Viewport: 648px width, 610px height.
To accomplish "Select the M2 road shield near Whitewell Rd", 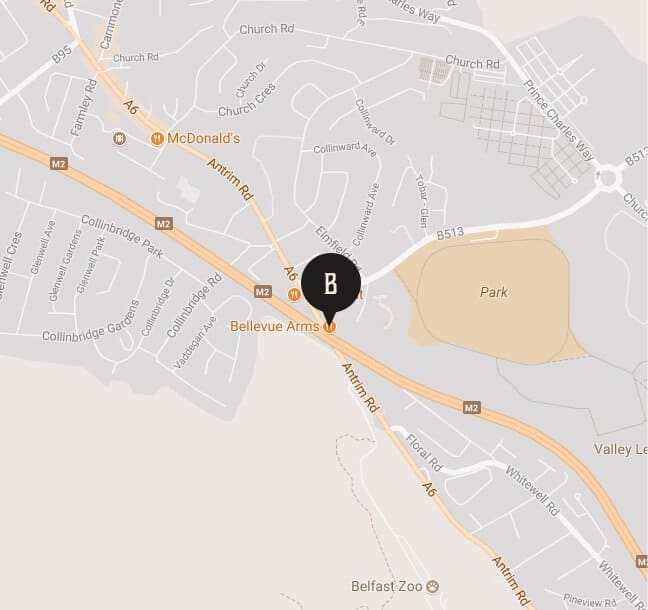I will click(x=472, y=408).
